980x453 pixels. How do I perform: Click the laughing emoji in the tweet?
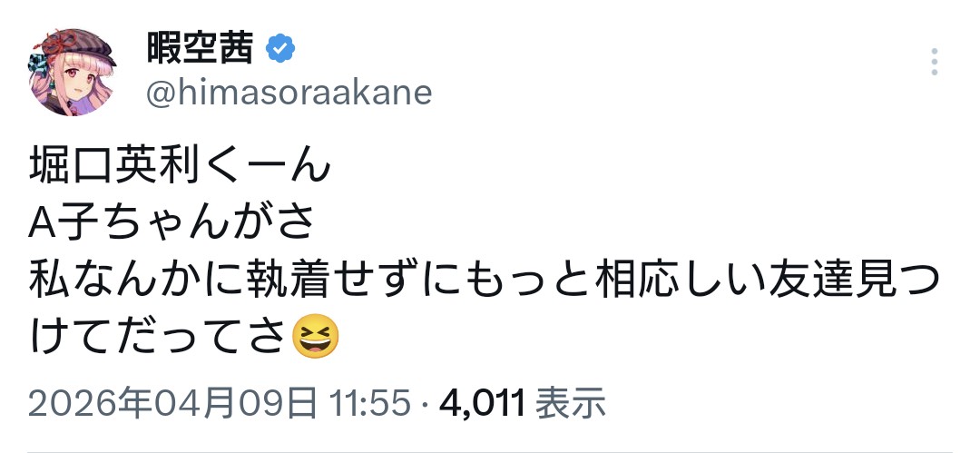tap(317, 339)
